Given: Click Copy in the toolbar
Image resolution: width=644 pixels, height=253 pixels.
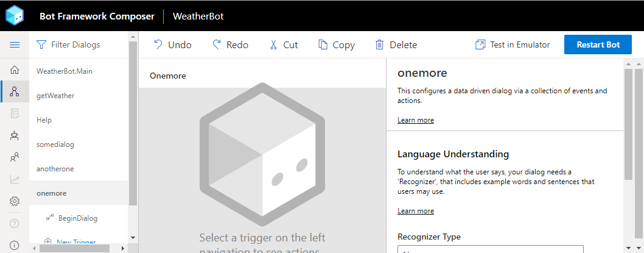Looking at the screenshot, I should (337, 45).
